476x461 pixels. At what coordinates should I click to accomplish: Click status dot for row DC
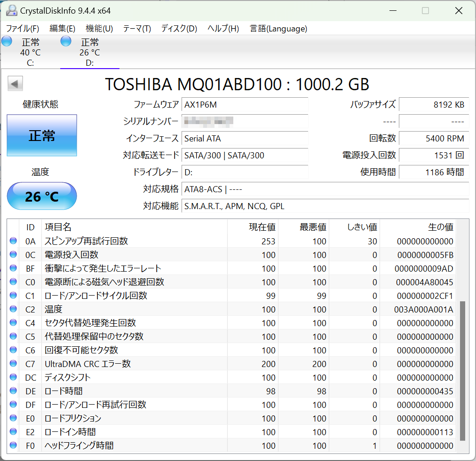(x=13, y=377)
